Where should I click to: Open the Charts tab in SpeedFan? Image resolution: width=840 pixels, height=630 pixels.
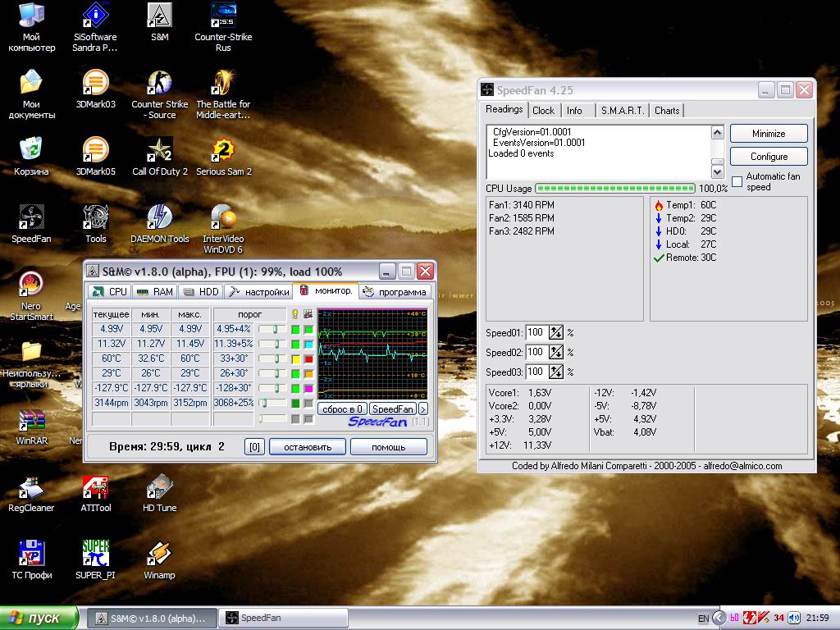click(667, 111)
